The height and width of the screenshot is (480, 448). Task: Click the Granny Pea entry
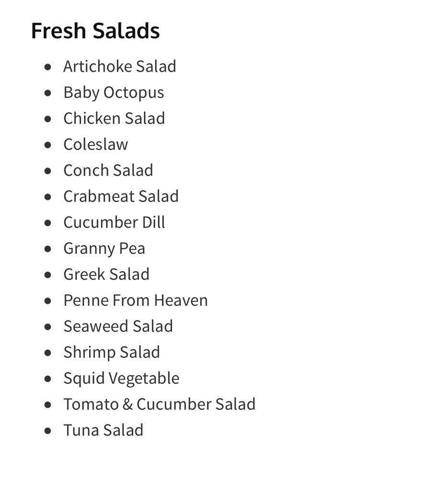pos(104,248)
